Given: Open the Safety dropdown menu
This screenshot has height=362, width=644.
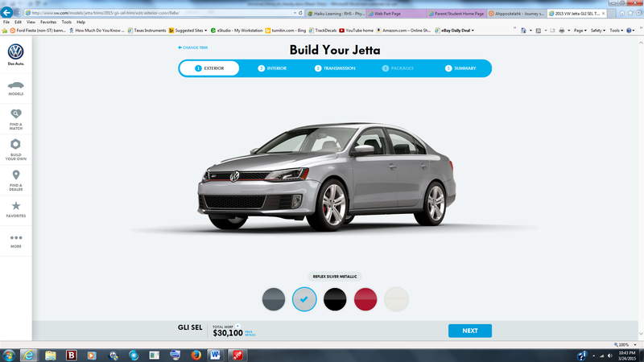Looking at the screenshot, I should pyautogui.click(x=598, y=31).
